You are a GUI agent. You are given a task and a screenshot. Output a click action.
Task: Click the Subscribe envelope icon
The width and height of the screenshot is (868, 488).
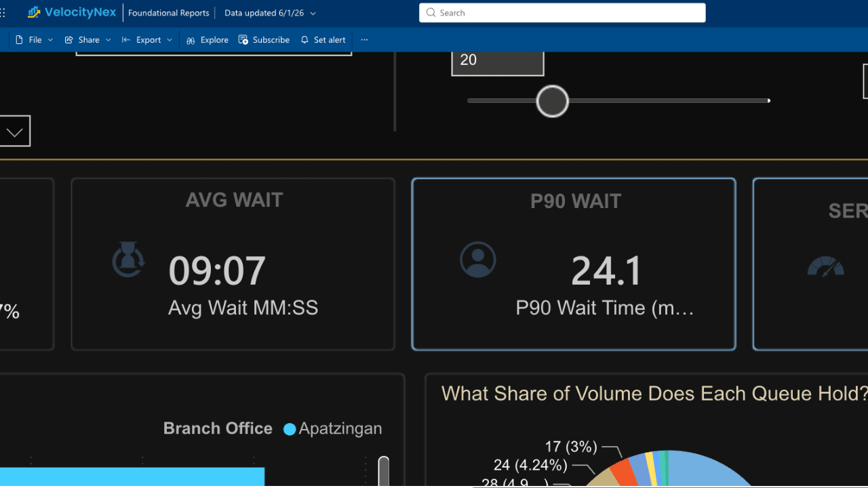coord(243,40)
